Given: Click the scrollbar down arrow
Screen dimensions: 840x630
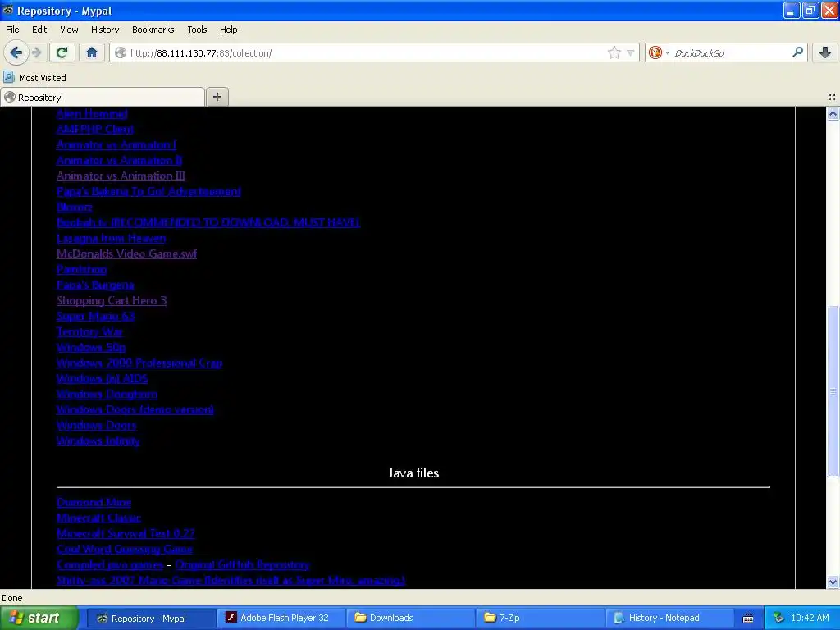Looking at the screenshot, I should [833, 582].
